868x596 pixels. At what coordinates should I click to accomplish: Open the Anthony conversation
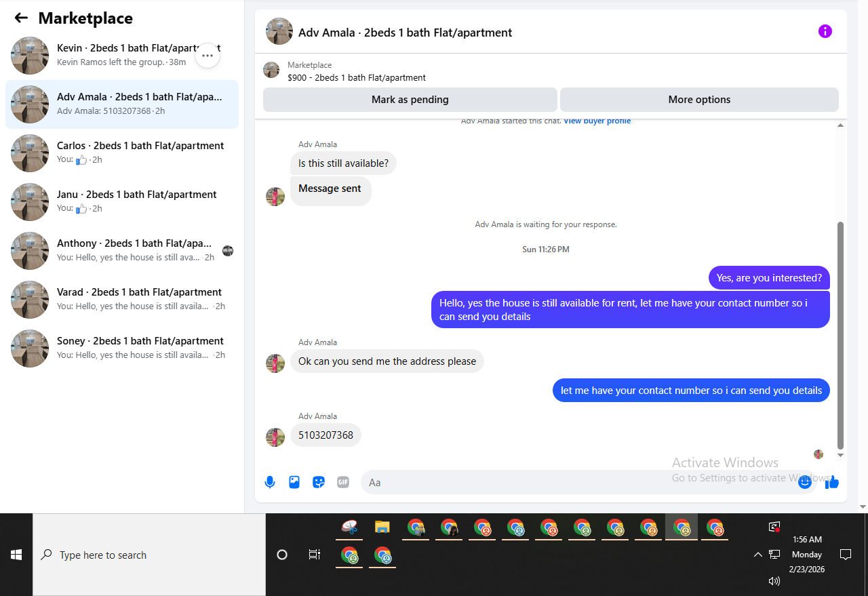click(122, 251)
